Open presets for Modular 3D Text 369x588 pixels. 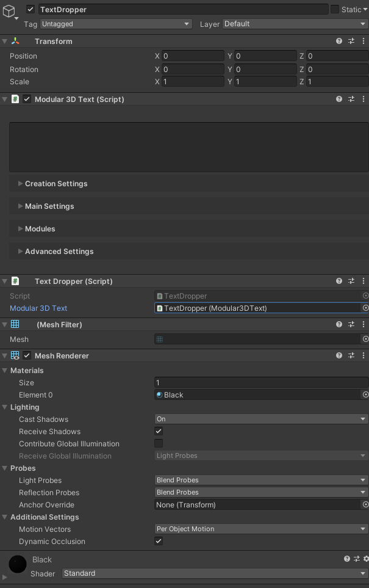tap(351, 99)
